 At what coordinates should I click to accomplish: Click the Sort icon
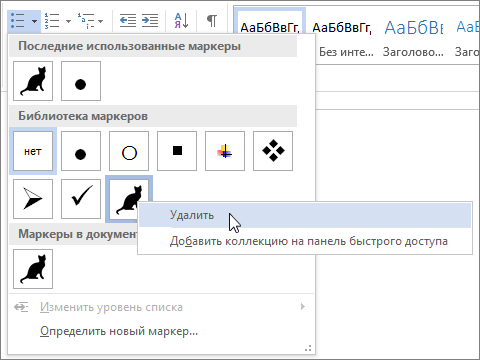pos(181,21)
